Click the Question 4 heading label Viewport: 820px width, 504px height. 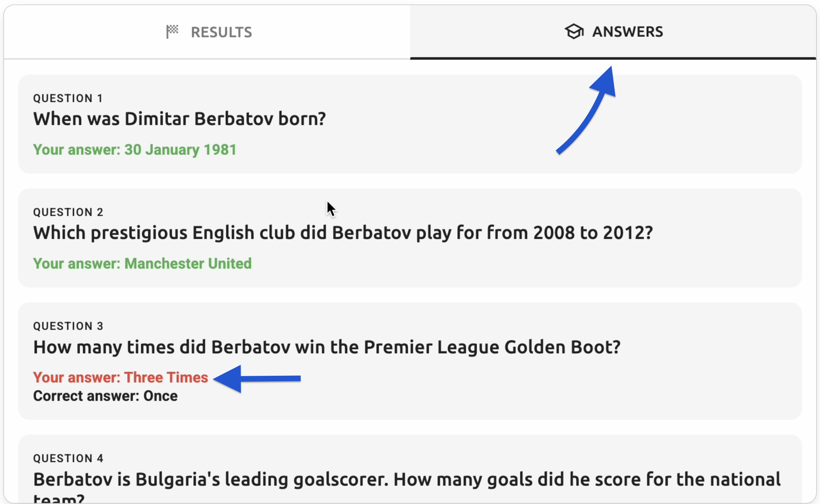click(x=68, y=458)
